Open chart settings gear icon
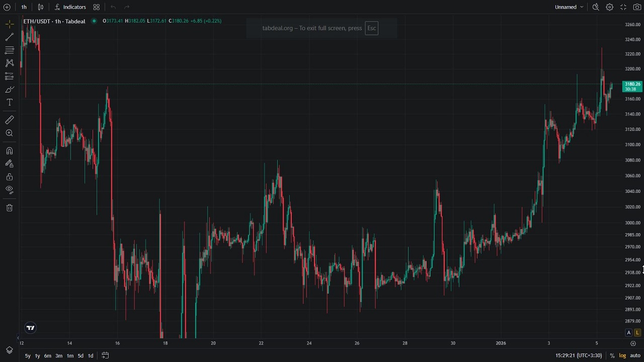The height and width of the screenshot is (362, 644). 609,7
